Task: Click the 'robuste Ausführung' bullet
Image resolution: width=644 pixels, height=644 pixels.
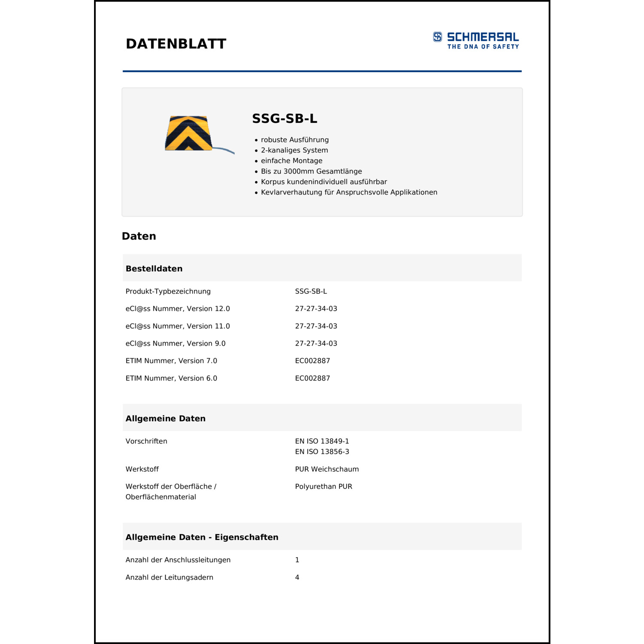Action: [x=295, y=140]
